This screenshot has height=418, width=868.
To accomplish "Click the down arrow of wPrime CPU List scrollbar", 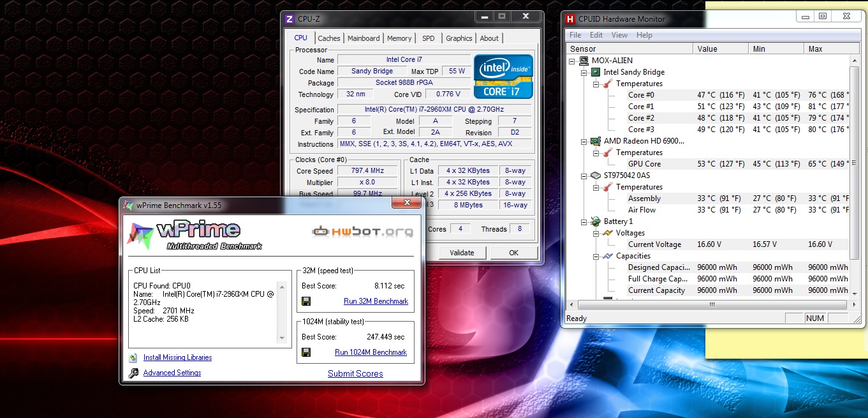I will tap(282, 338).
